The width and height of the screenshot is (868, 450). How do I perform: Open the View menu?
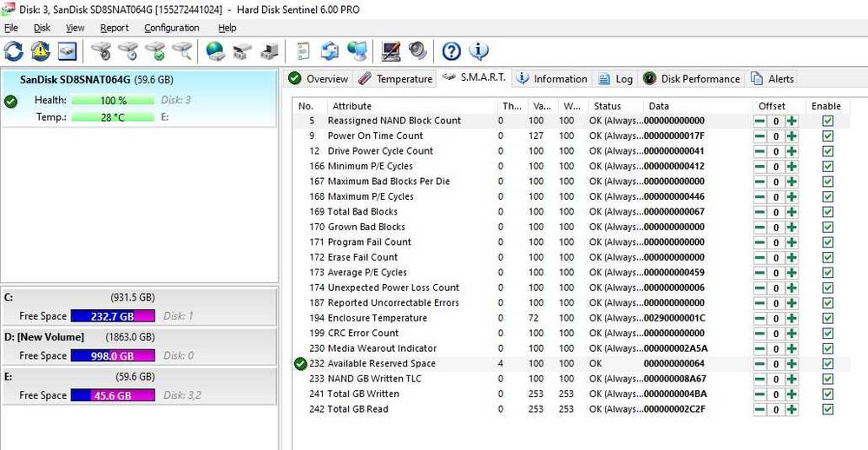76,28
